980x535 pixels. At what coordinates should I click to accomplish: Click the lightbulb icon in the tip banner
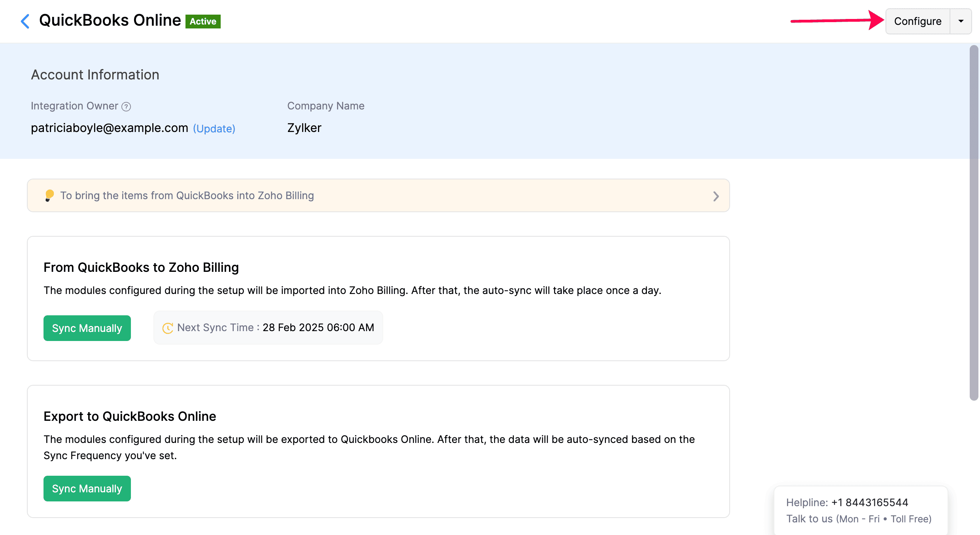pyautogui.click(x=49, y=195)
